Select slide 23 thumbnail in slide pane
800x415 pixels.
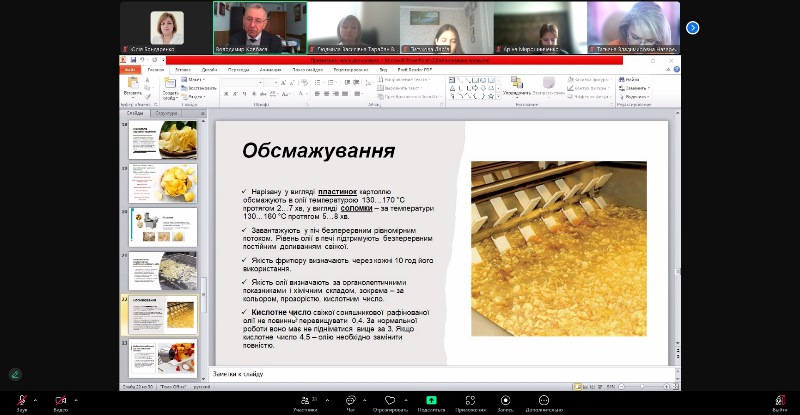[x=163, y=358]
